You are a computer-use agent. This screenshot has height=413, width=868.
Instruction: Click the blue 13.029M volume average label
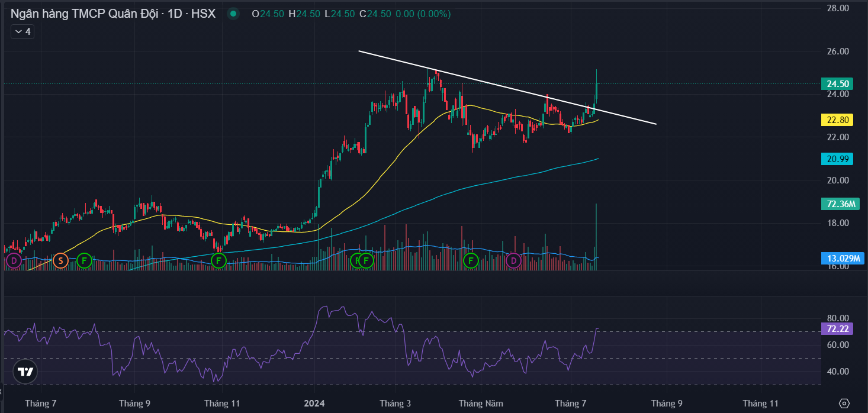tap(843, 258)
